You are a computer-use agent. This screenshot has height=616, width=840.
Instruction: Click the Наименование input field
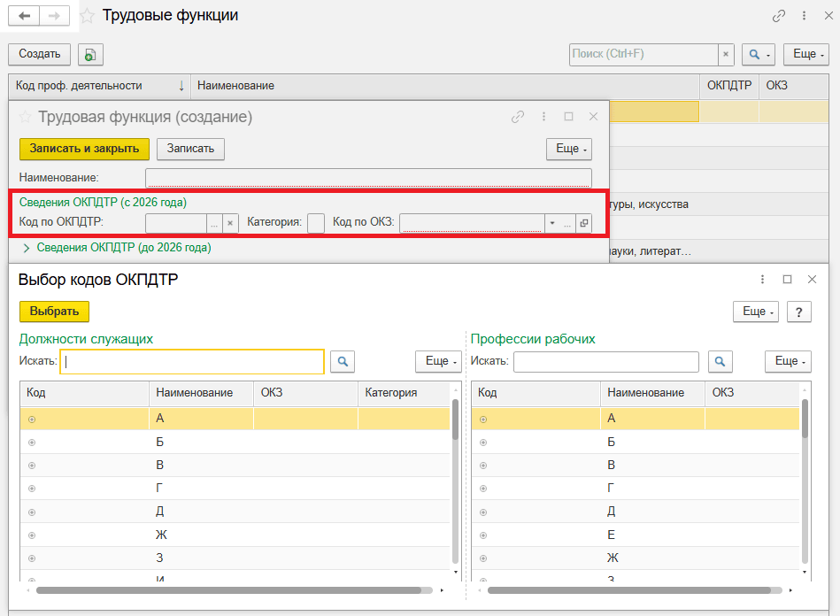tap(368, 178)
